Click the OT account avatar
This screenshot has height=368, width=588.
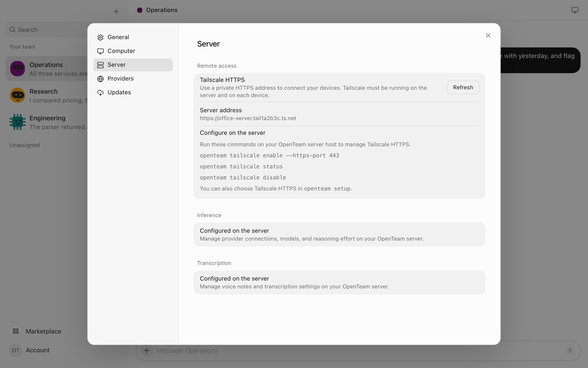pos(16,350)
